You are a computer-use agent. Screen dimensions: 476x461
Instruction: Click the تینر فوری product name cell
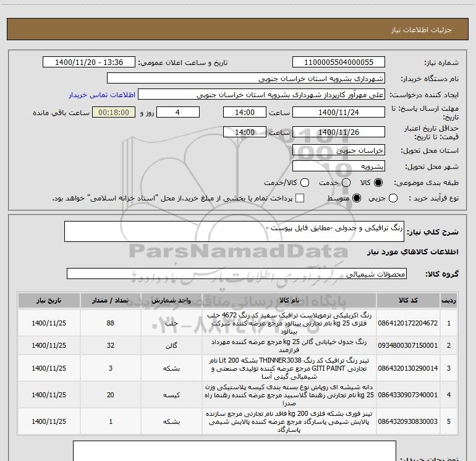click(289, 421)
